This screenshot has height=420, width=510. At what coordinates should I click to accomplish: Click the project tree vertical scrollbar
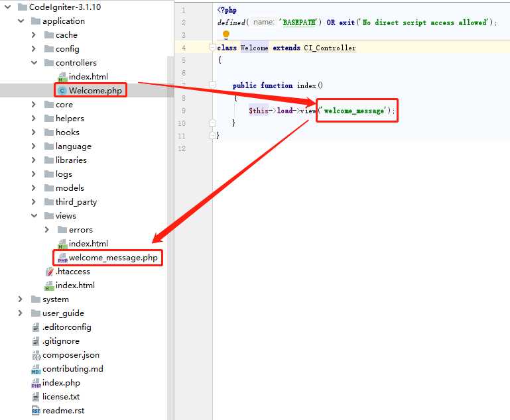pos(170,237)
